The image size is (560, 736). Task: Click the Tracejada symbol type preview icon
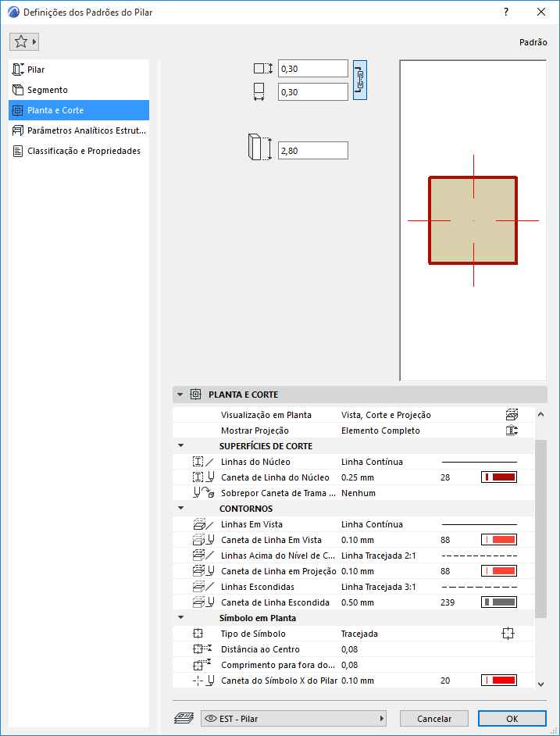508,634
